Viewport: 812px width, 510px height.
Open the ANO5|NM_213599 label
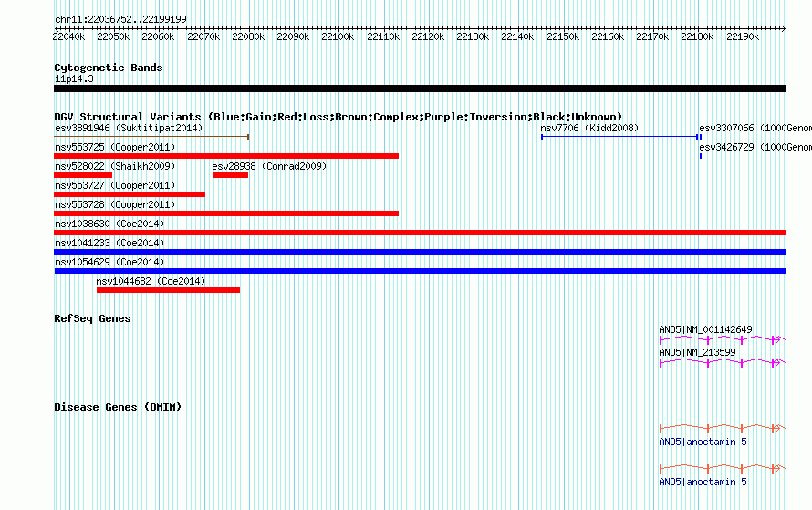(697, 352)
